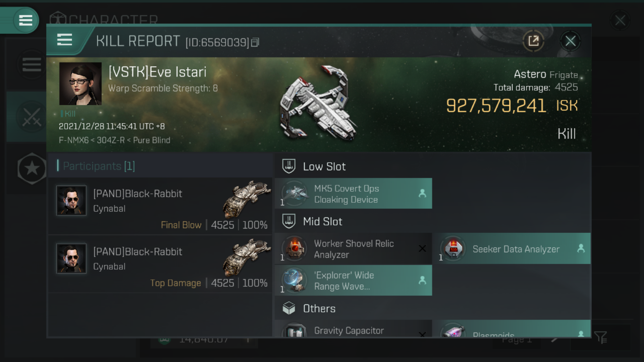Click the Mid Slot shield icon
Viewport: 644px width, 362px height.
click(x=289, y=221)
